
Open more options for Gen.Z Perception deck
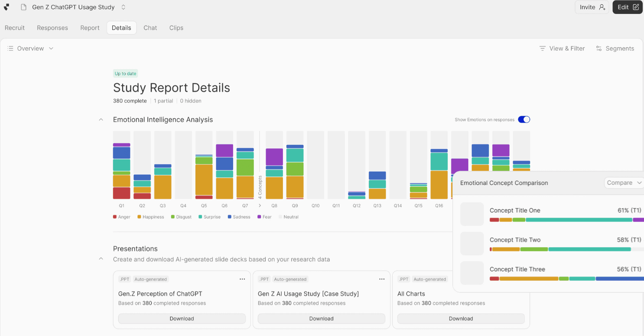tap(242, 279)
